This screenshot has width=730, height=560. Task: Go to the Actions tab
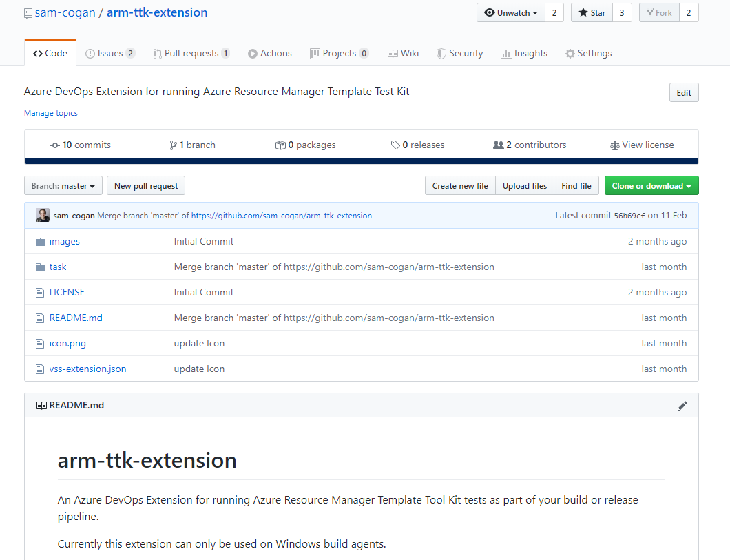pyautogui.click(x=270, y=54)
